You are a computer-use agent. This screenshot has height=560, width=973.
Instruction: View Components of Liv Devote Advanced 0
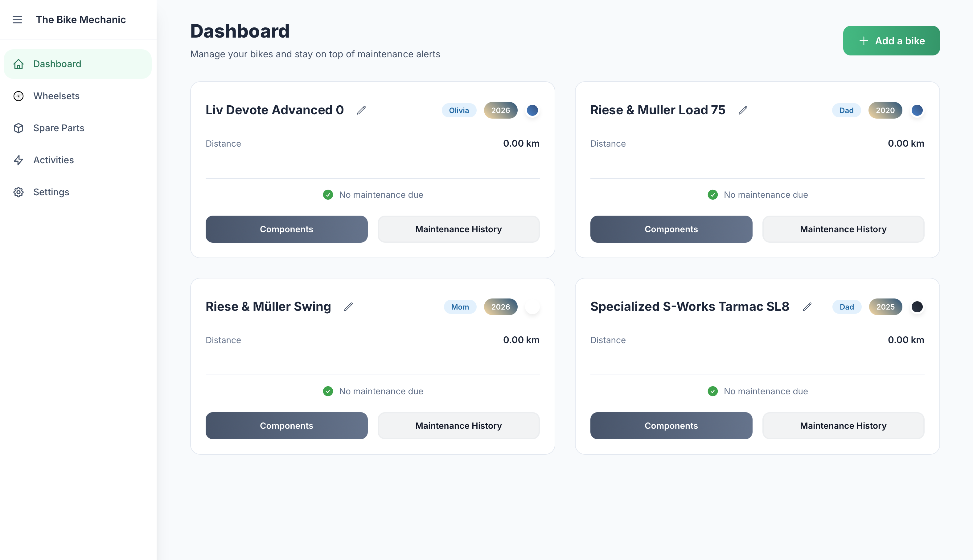286,229
